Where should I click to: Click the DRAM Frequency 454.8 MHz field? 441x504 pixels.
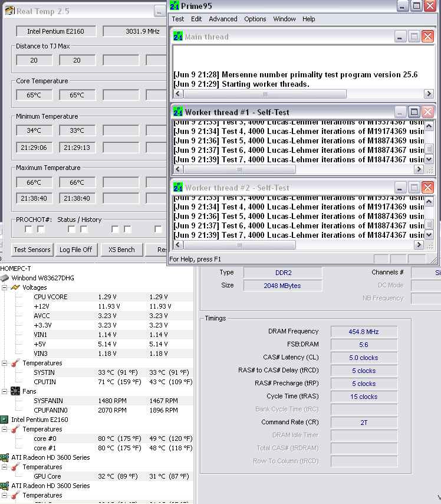tap(364, 332)
